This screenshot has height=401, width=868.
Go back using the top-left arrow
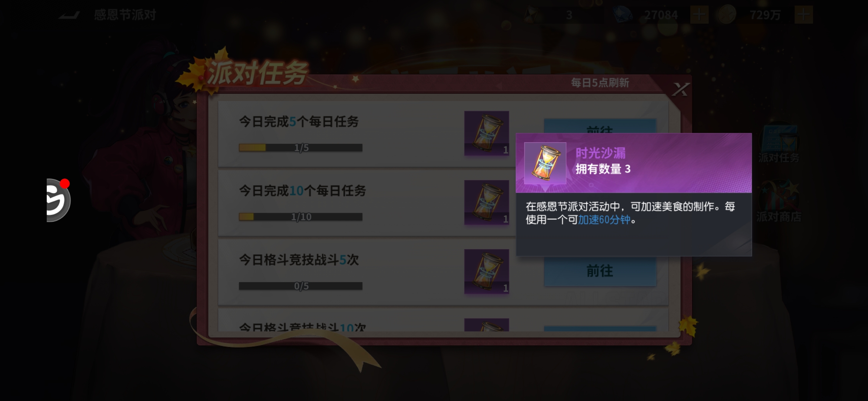(69, 15)
